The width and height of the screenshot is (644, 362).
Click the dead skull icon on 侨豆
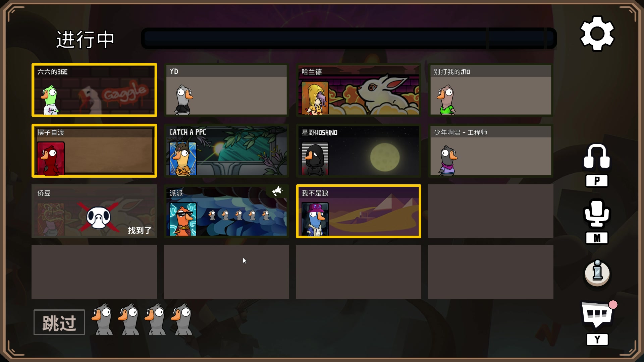(x=99, y=217)
